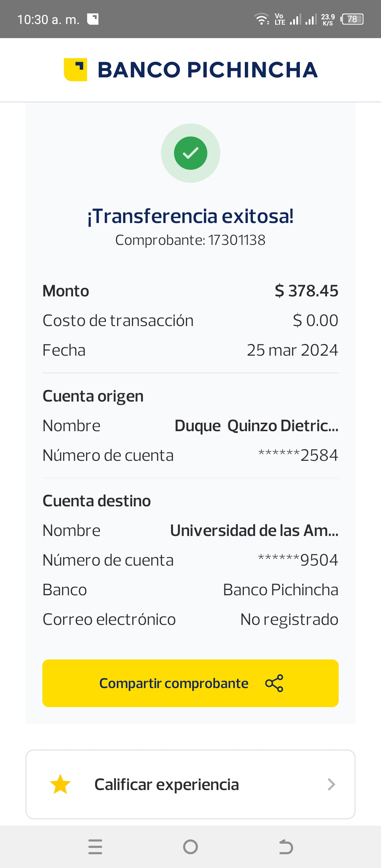Expand the Calificar experiencia chevron arrow
The image size is (381, 868).
point(331,784)
